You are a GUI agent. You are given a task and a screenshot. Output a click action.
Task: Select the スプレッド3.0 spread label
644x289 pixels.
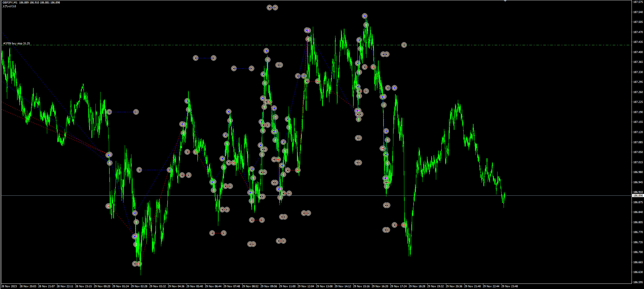9,6
